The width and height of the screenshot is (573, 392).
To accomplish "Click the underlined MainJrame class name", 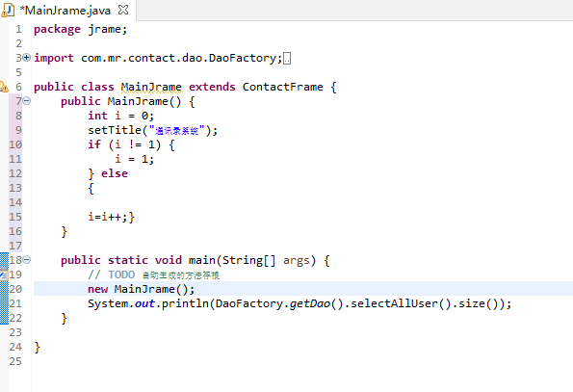I will [151, 87].
